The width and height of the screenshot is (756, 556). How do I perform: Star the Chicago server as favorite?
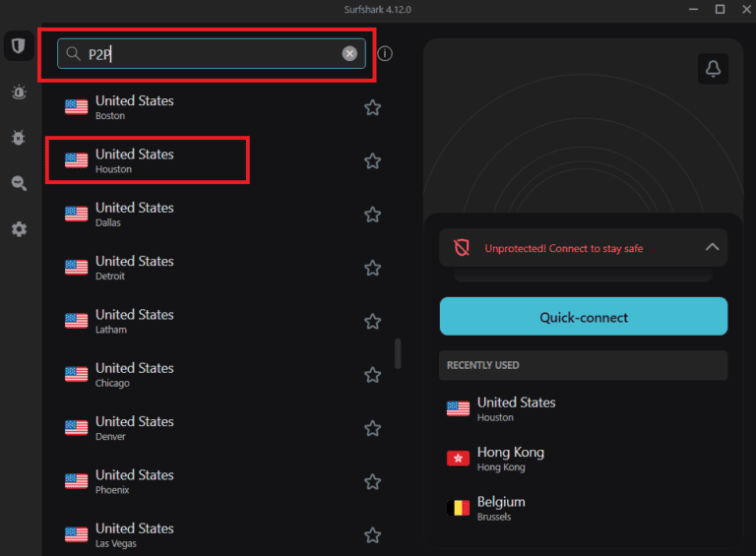coord(372,375)
